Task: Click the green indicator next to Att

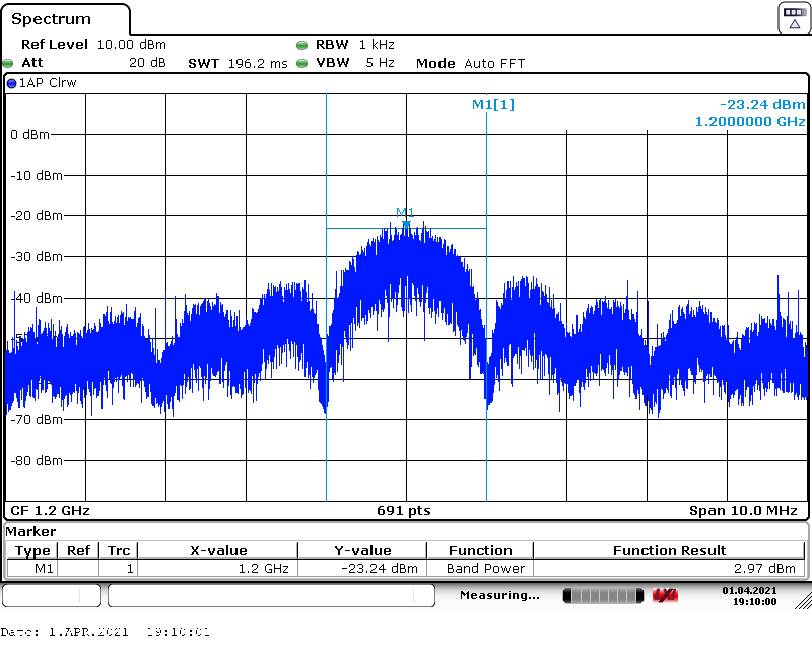Action: [8, 63]
